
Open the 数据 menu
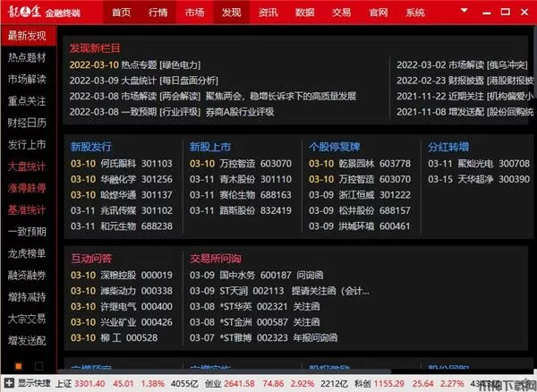(x=304, y=13)
